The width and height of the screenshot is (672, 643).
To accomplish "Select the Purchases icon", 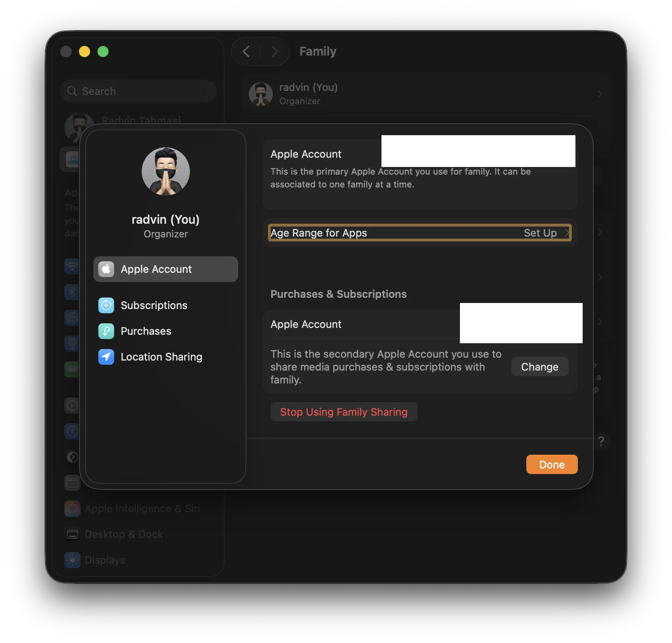I will click(106, 331).
